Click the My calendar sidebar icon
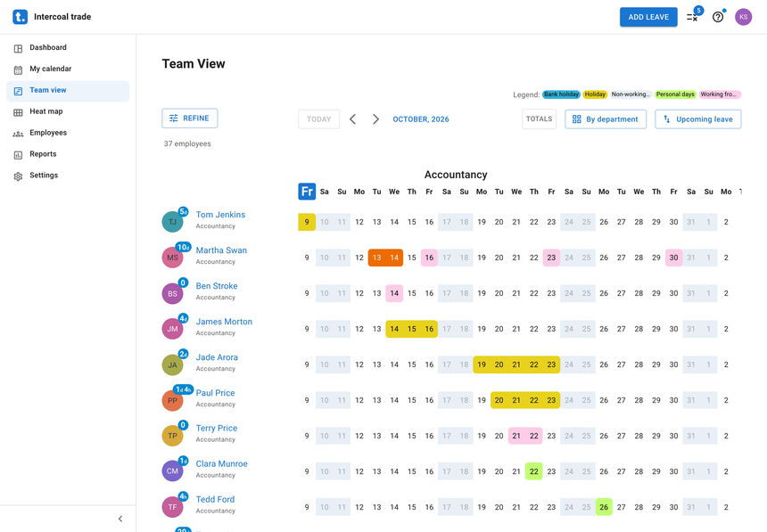This screenshot has height=532, width=767. (18, 70)
